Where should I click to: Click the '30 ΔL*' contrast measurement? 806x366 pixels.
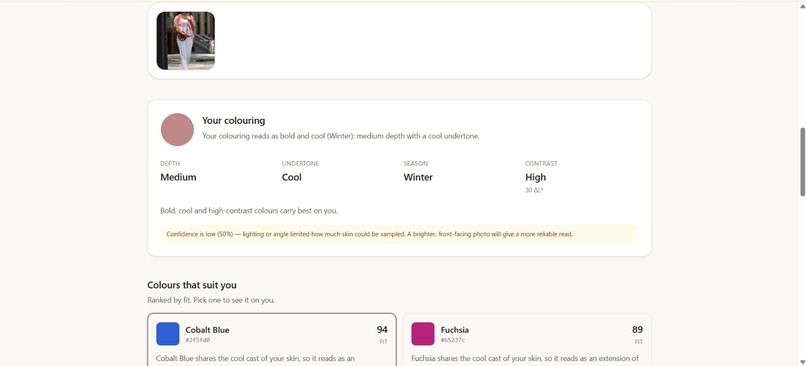534,190
